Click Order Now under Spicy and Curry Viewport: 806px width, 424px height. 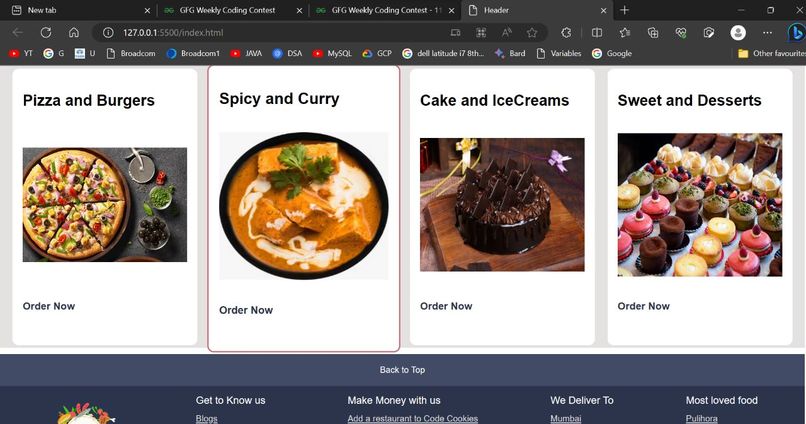coord(246,310)
